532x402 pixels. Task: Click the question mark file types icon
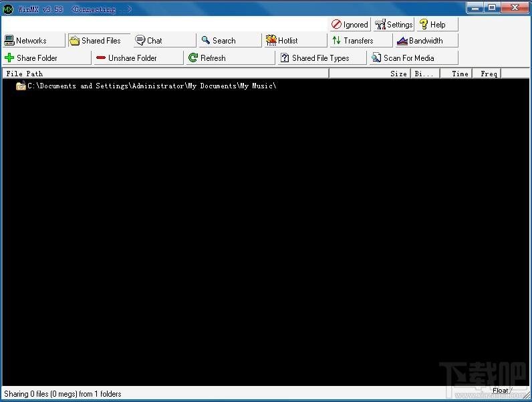tap(285, 58)
